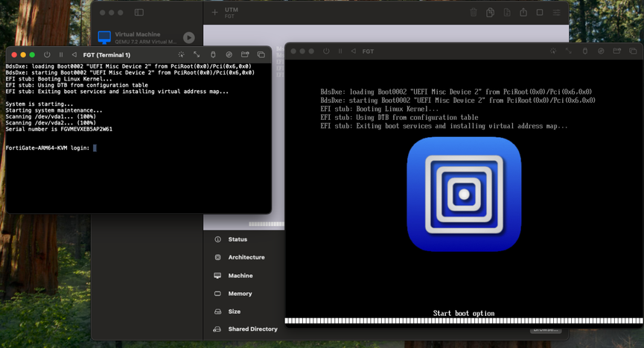Click capture cursor icon in FGT display window
Image resolution: width=644 pixels, height=348 pixels.
(x=553, y=51)
